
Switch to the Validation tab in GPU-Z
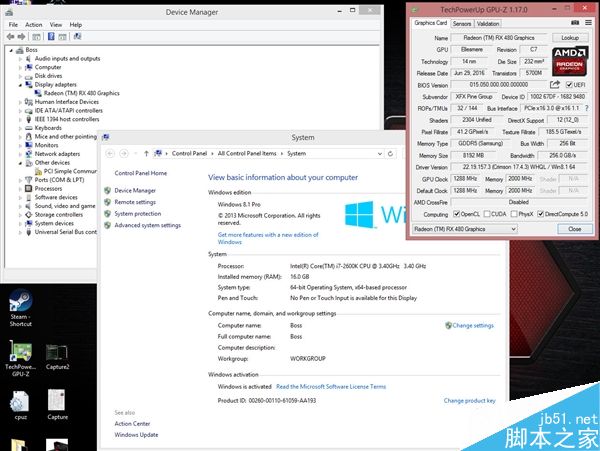pos(488,23)
